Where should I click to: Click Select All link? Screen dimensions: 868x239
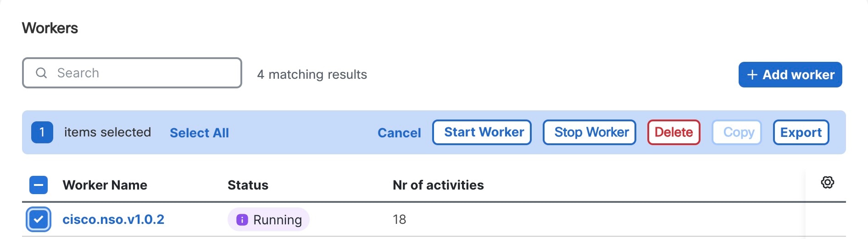click(199, 133)
